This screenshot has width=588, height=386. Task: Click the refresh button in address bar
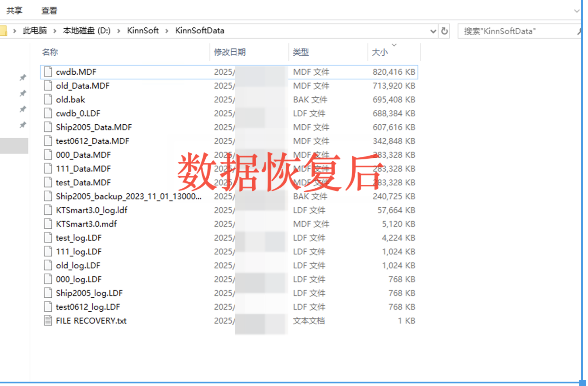444,31
